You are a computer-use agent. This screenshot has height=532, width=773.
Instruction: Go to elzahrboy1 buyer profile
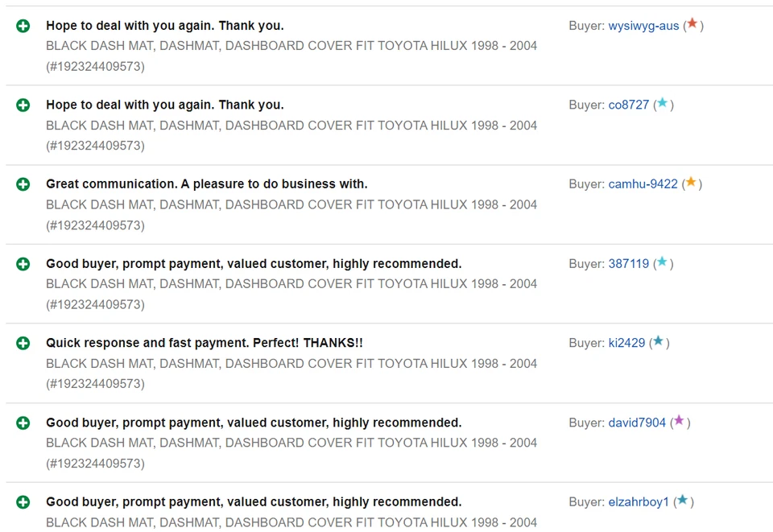tap(639, 502)
